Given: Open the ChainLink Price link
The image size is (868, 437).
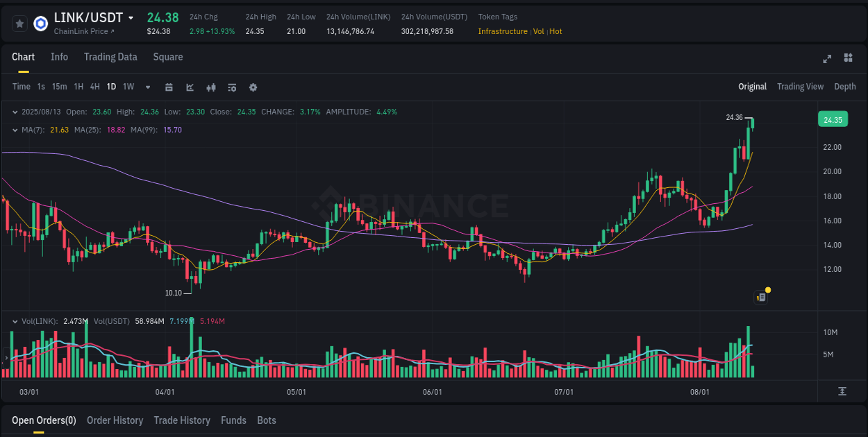Looking at the screenshot, I should 81,31.
